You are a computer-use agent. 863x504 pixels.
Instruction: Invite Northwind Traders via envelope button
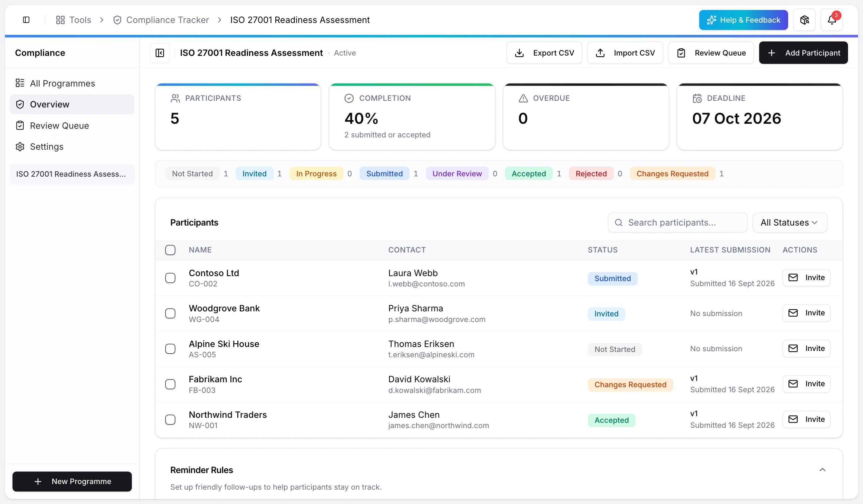pos(806,419)
